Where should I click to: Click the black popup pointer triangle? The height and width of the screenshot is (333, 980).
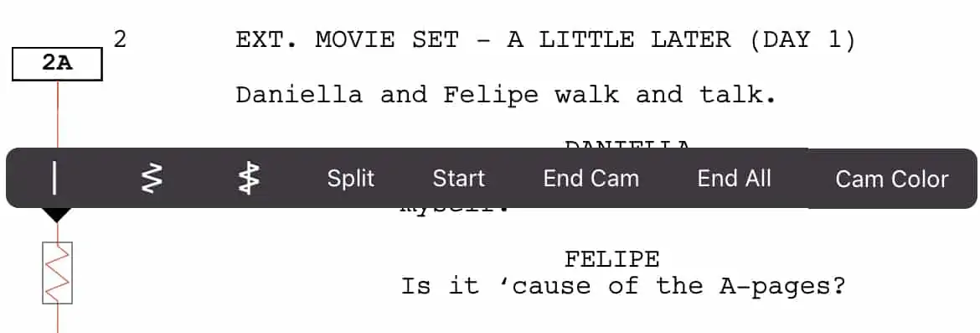[x=57, y=216]
